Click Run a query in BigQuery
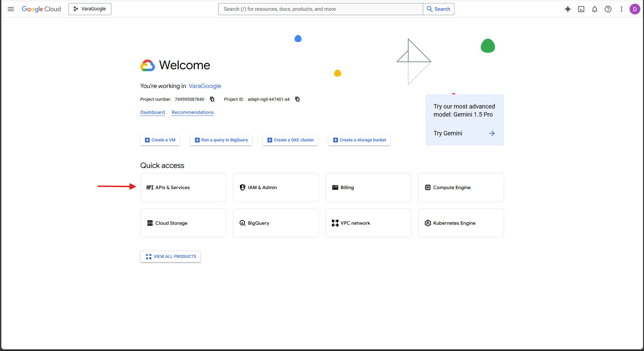Screen dimensions: 644x351 (x=221, y=140)
